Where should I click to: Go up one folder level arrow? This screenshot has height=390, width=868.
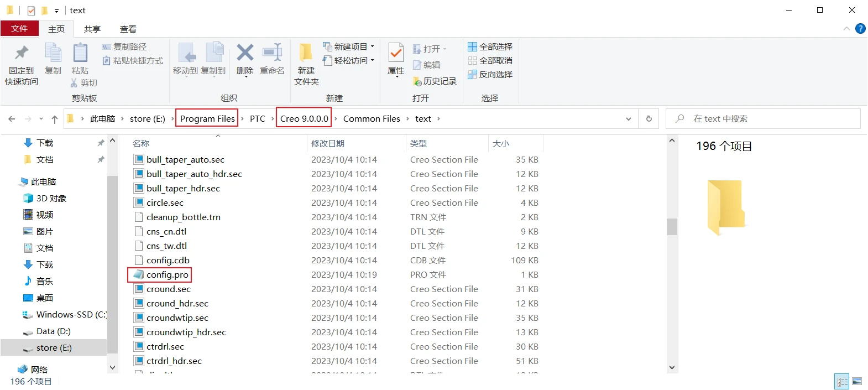(54, 119)
